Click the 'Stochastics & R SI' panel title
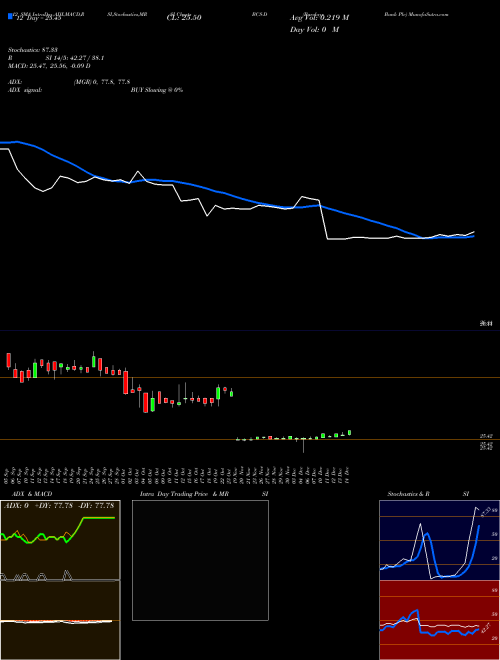Screen dimensions: 500x660 [x=428, y=494]
